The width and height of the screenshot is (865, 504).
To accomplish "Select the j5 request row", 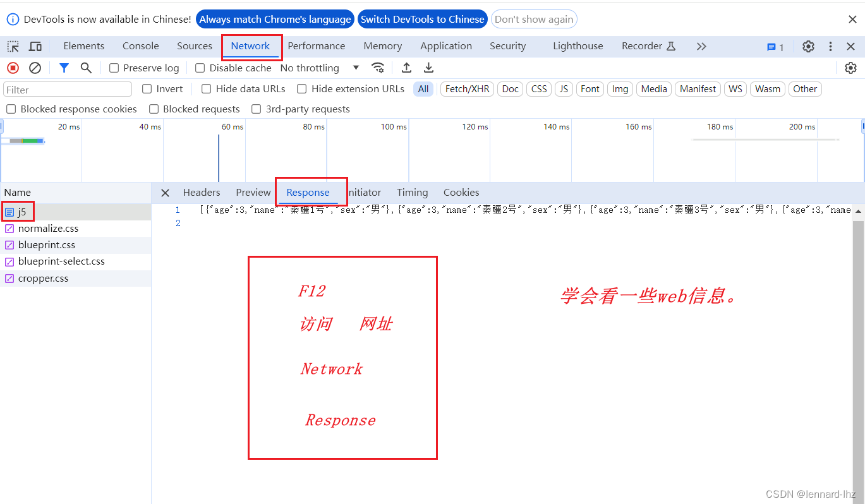I will point(76,212).
